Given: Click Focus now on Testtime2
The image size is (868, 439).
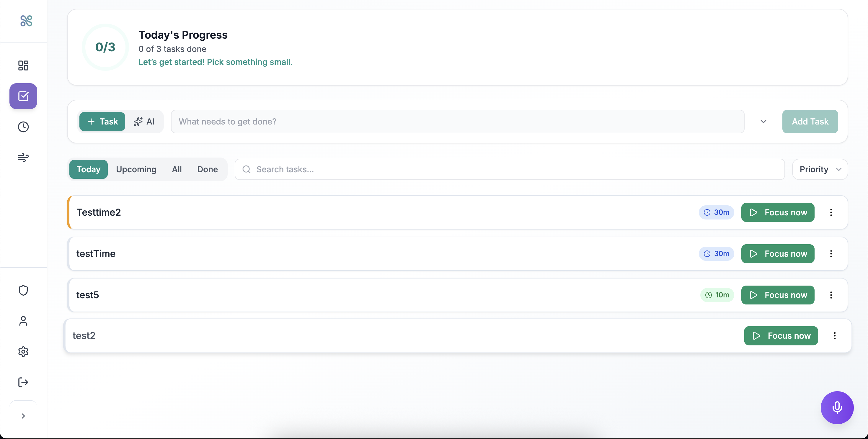Looking at the screenshot, I should 777,212.
